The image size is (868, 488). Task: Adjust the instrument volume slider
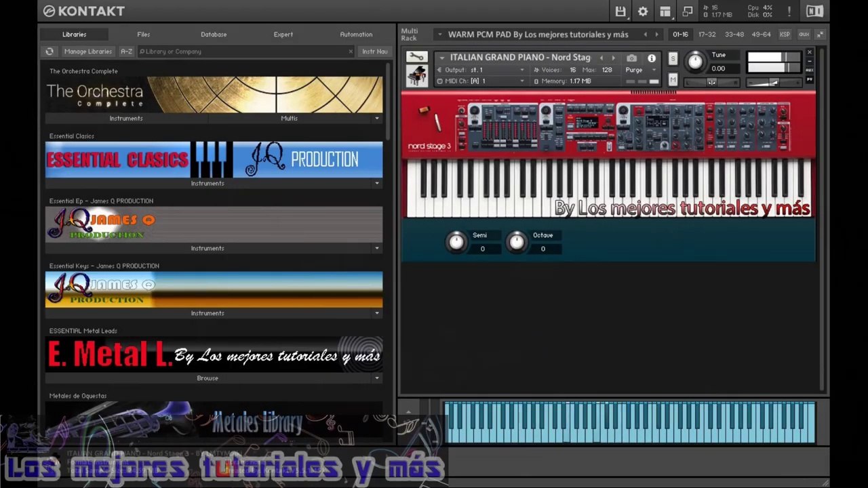click(x=773, y=82)
